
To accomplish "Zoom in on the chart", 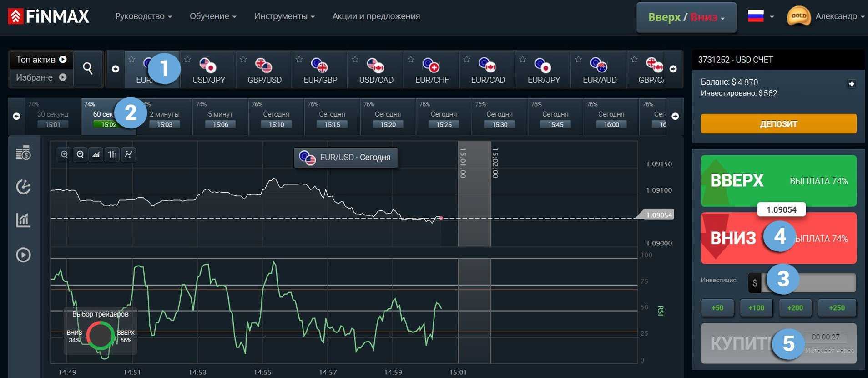I will click(64, 154).
